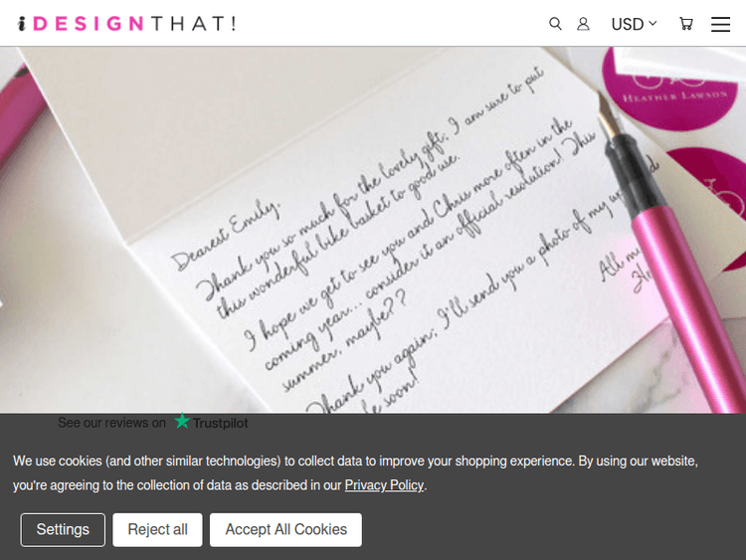This screenshot has height=560, width=746.
Task: Click Accept All Cookies
Action: pyautogui.click(x=285, y=529)
